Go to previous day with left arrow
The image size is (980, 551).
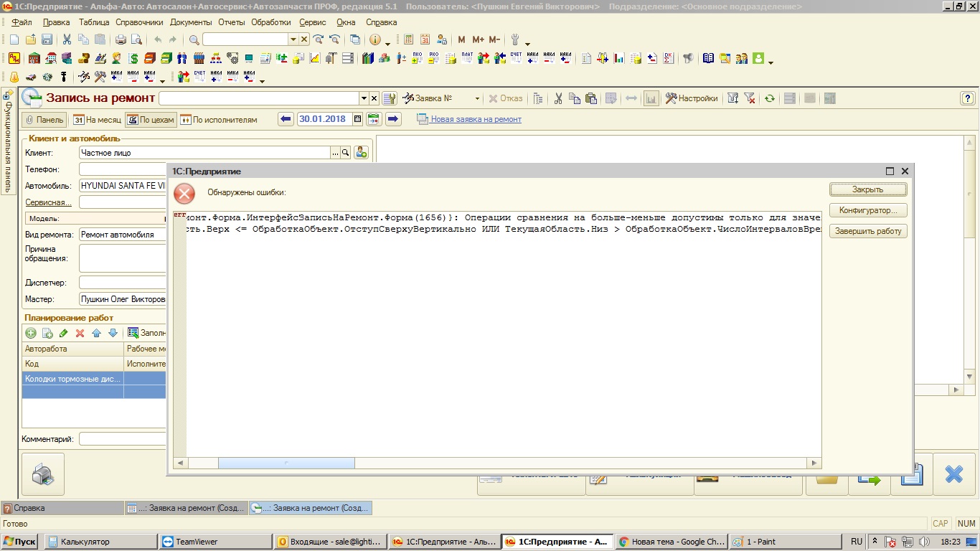pyautogui.click(x=286, y=120)
